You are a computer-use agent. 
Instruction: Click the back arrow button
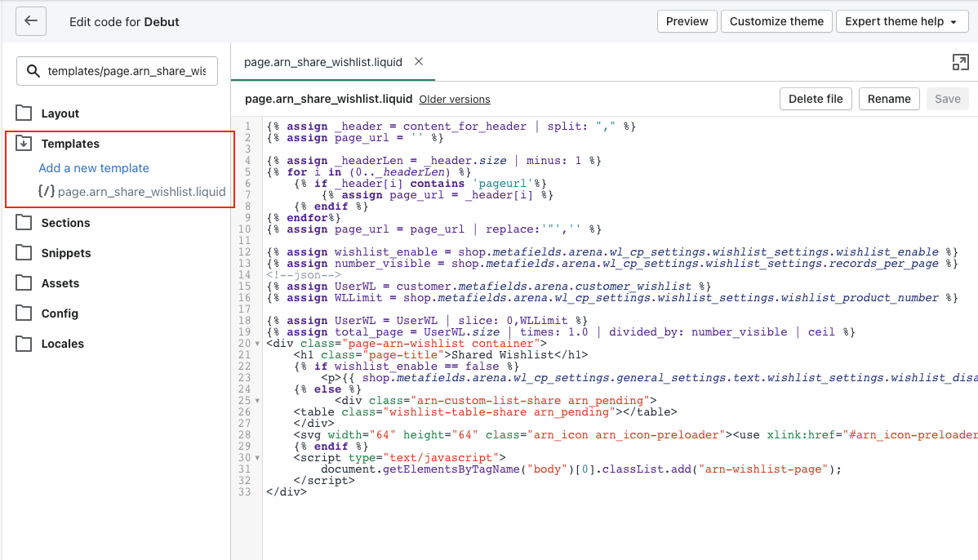(30, 20)
